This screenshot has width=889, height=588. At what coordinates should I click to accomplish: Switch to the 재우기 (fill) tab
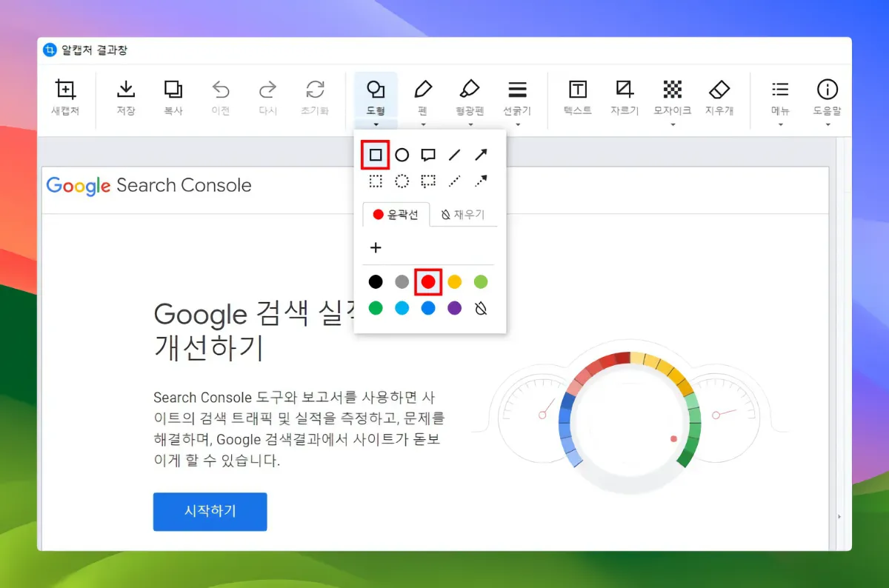(465, 215)
